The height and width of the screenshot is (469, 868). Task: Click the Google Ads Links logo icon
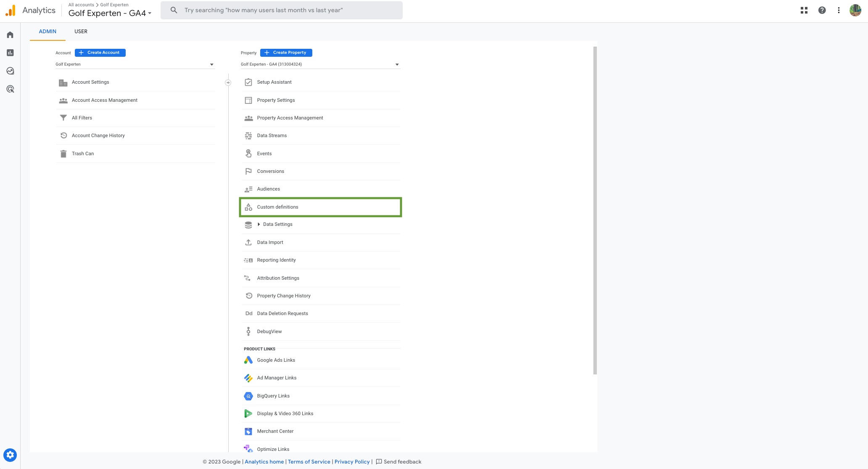point(248,360)
